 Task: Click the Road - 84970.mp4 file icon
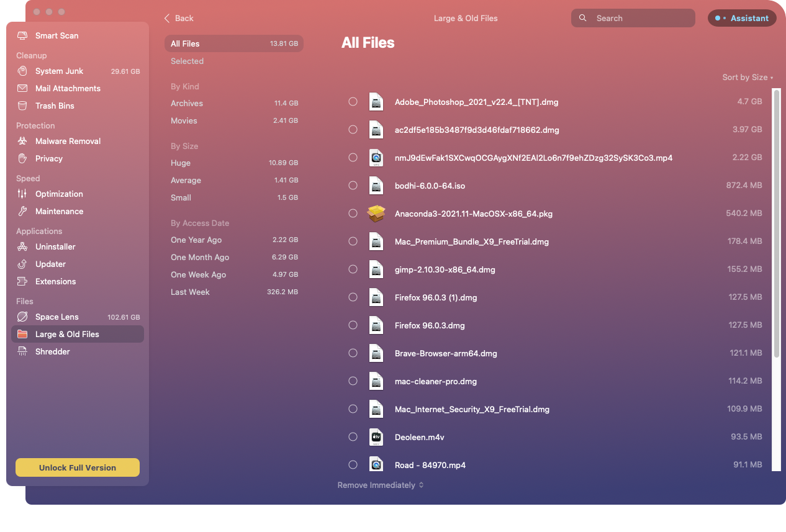click(x=376, y=464)
